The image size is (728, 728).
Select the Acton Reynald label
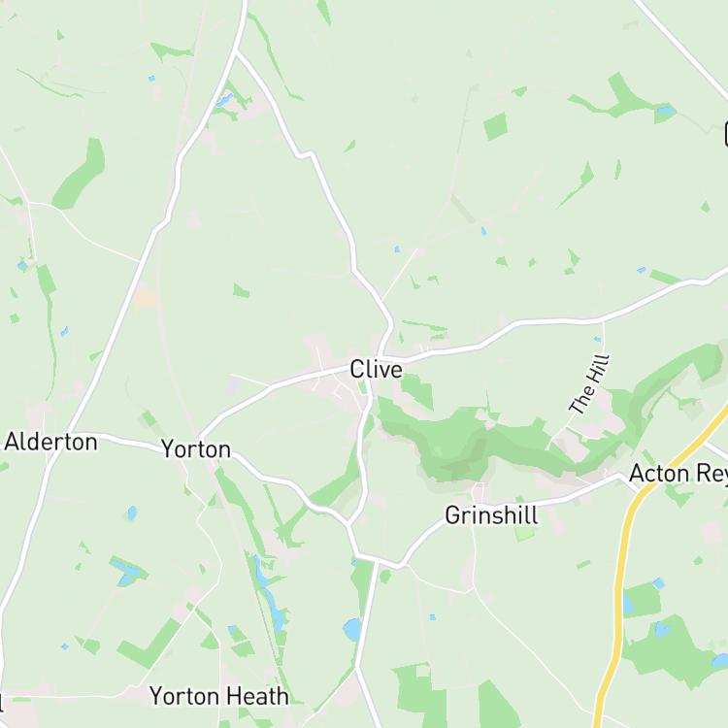tap(678, 474)
